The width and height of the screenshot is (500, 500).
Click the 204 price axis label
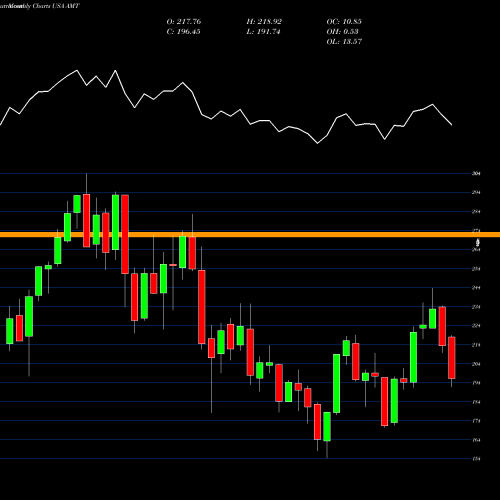[476, 364]
